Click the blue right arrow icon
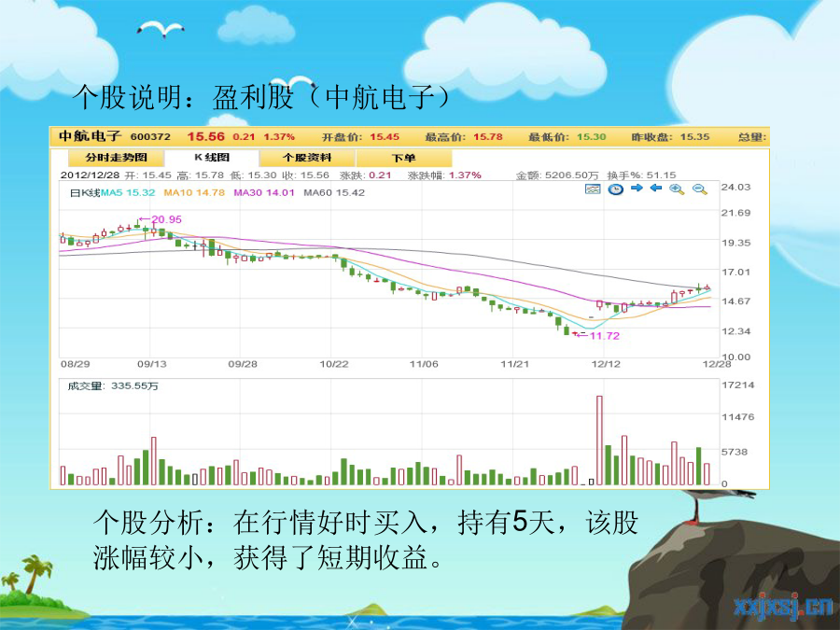This screenshot has height=630, width=840. coord(637,188)
